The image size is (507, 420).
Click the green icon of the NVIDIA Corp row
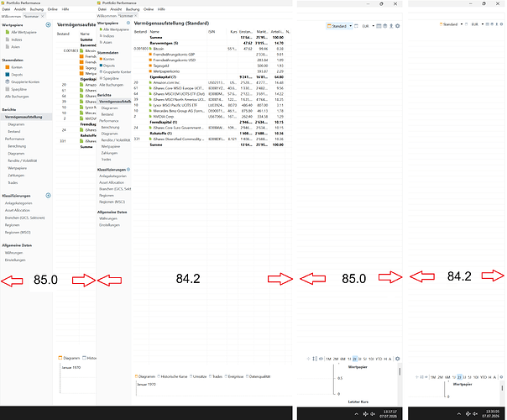click(x=151, y=116)
